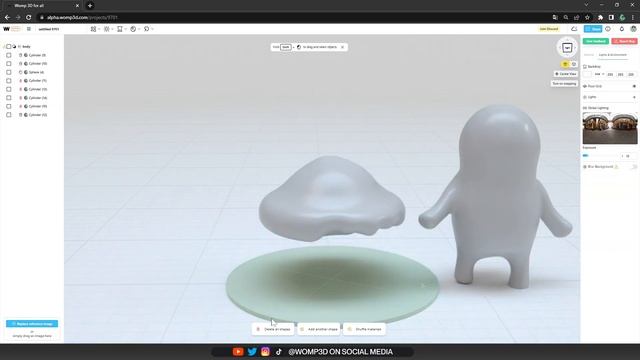Tick the checkbox on the Cylinder (7) row
Screen dimensions: 640x360
pos(9,81)
